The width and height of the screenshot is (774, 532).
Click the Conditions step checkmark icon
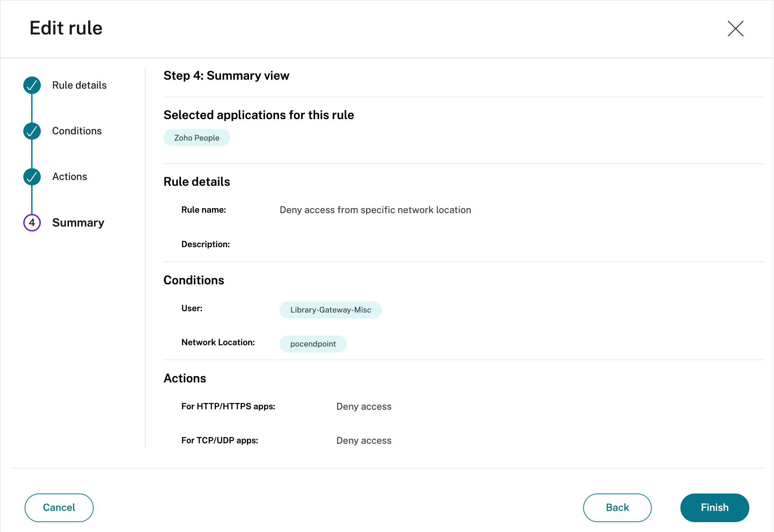(32, 131)
